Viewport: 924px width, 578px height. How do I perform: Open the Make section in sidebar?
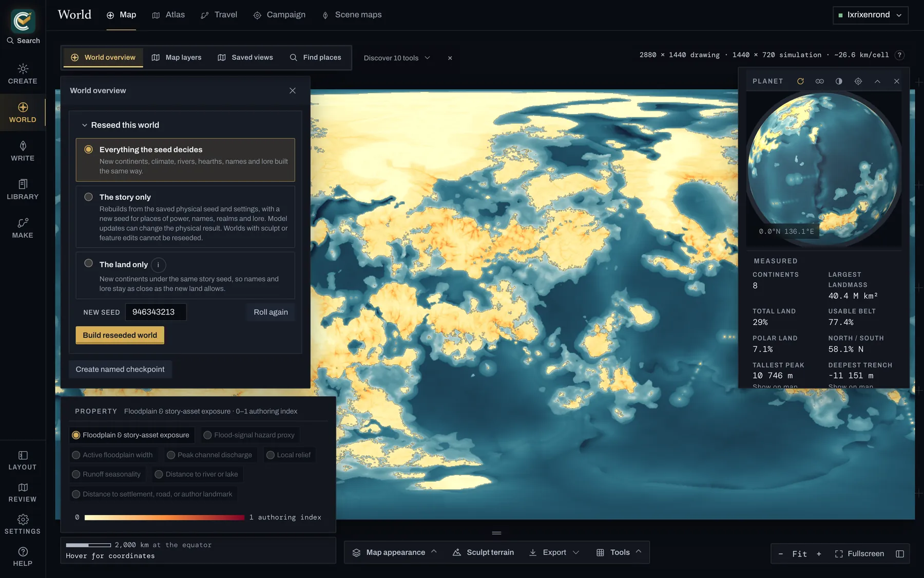tap(23, 228)
